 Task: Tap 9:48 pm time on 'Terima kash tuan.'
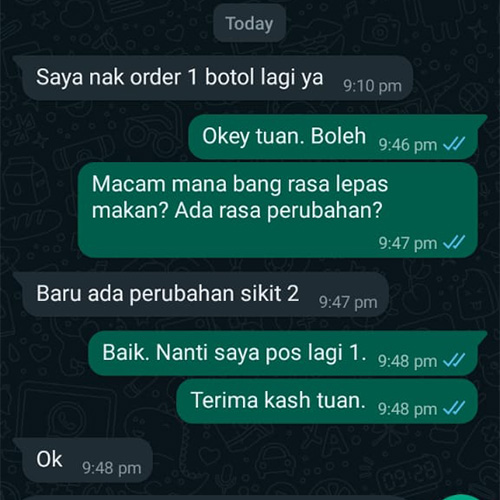(407, 409)
